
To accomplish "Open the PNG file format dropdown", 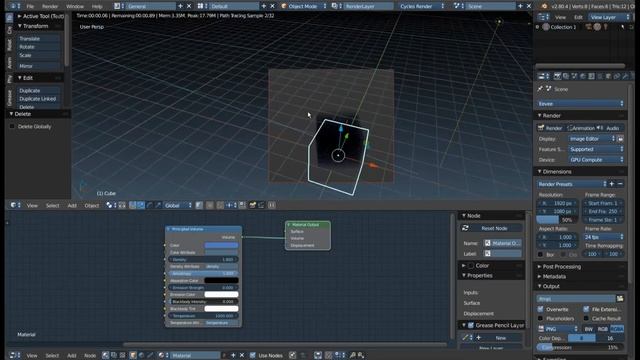I will [558, 329].
